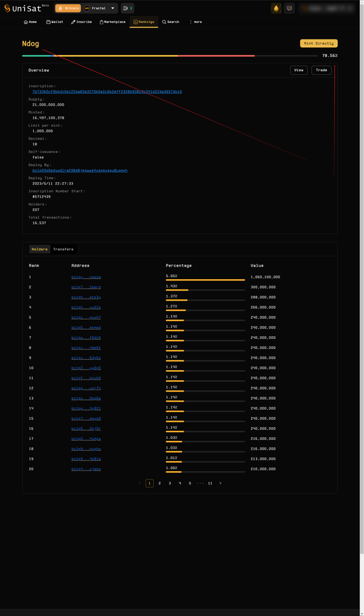Click the Address column header
Image resolution: width=364 pixels, height=616 pixels.
click(80, 265)
